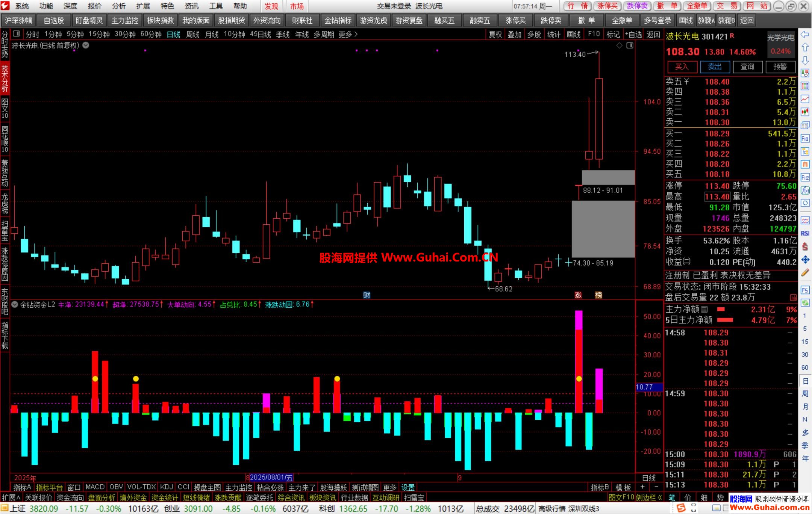Open the 分析 menu
Image resolution: width=812 pixels, height=514 pixels.
tap(119, 6)
